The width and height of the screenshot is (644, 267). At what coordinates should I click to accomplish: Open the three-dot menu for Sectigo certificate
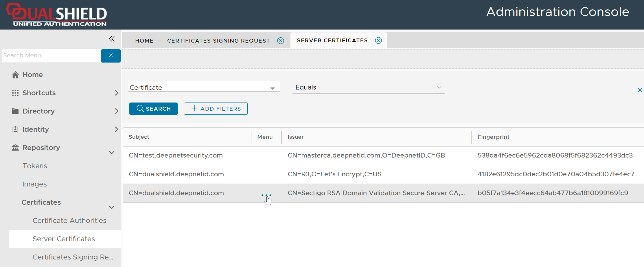(266, 195)
